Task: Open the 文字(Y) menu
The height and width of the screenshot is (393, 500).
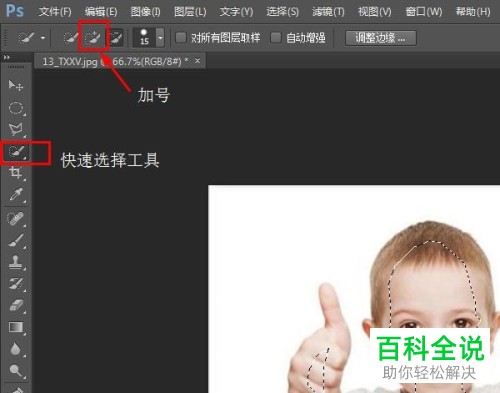Action: [236, 12]
